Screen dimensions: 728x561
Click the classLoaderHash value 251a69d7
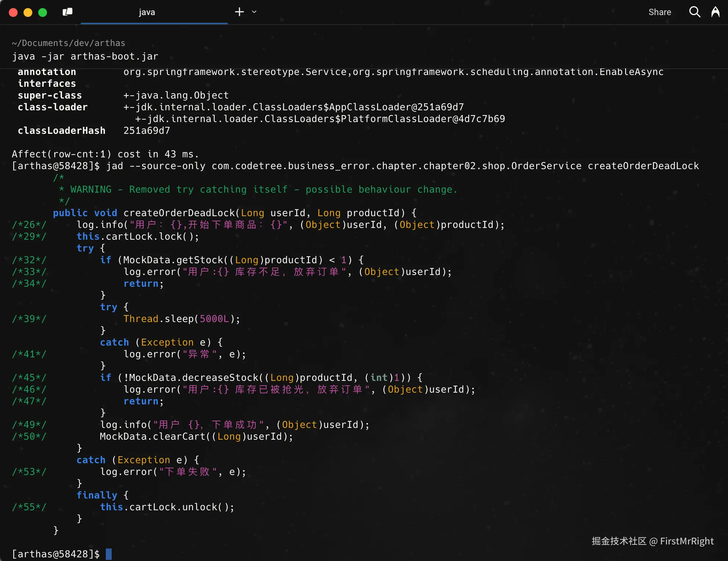tap(147, 131)
